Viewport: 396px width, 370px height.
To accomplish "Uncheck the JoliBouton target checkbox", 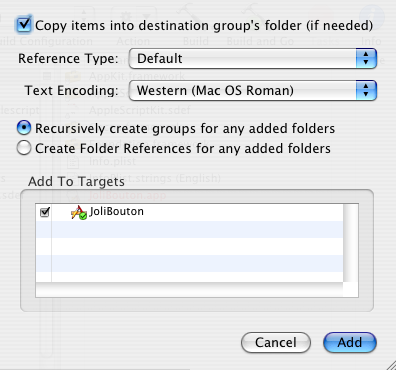I will [44, 212].
